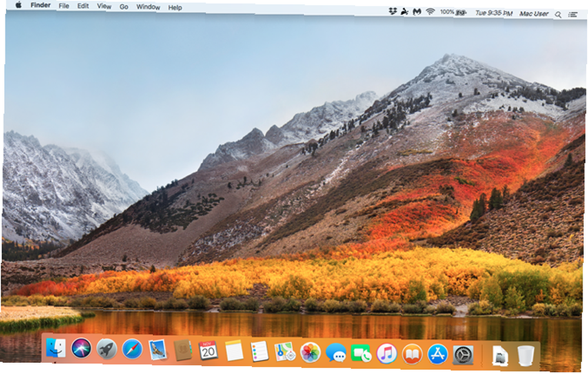Open the Apple menu
This screenshot has height=374, width=588.
pyautogui.click(x=18, y=5)
